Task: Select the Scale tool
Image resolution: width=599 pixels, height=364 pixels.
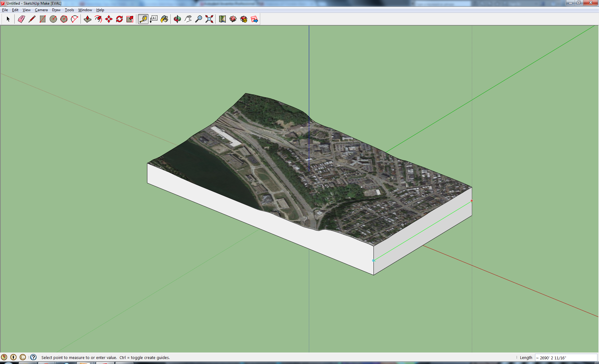Action: click(x=130, y=19)
